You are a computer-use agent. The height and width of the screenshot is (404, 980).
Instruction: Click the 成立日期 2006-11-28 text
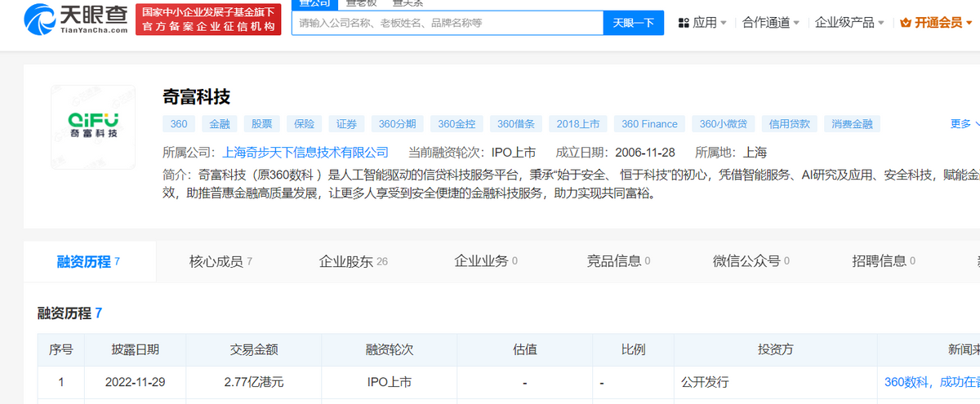pyautogui.click(x=616, y=152)
